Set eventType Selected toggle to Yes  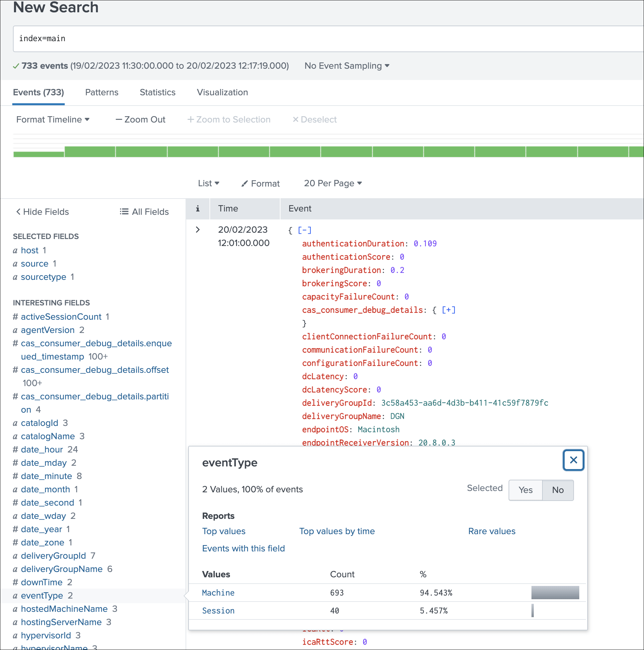point(525,490)
